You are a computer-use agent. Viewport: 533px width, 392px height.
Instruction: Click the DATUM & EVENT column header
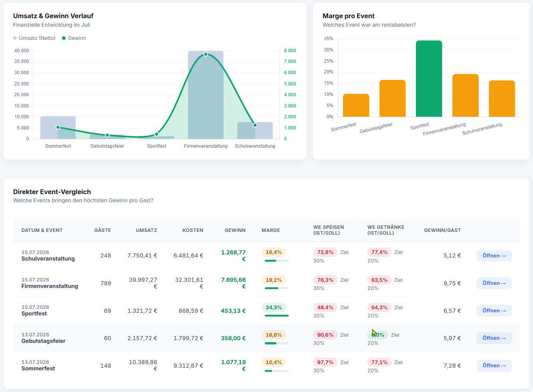coord(42,230)
